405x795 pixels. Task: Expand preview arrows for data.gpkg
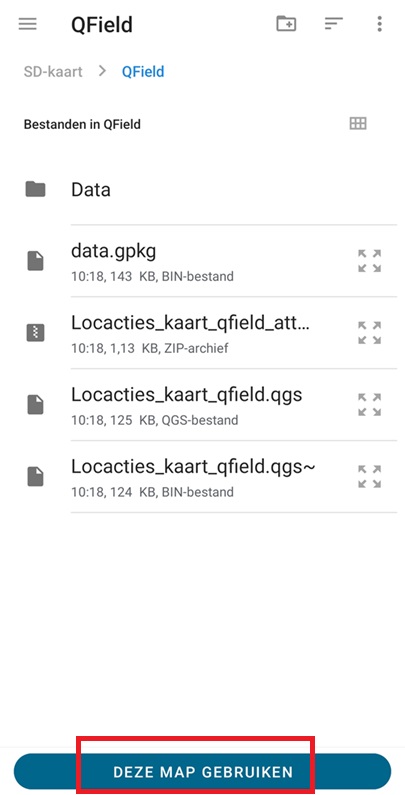(369, 261)
